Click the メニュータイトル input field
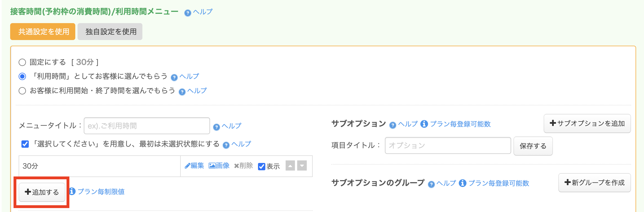644x212 pixels. tap(147, 126)
